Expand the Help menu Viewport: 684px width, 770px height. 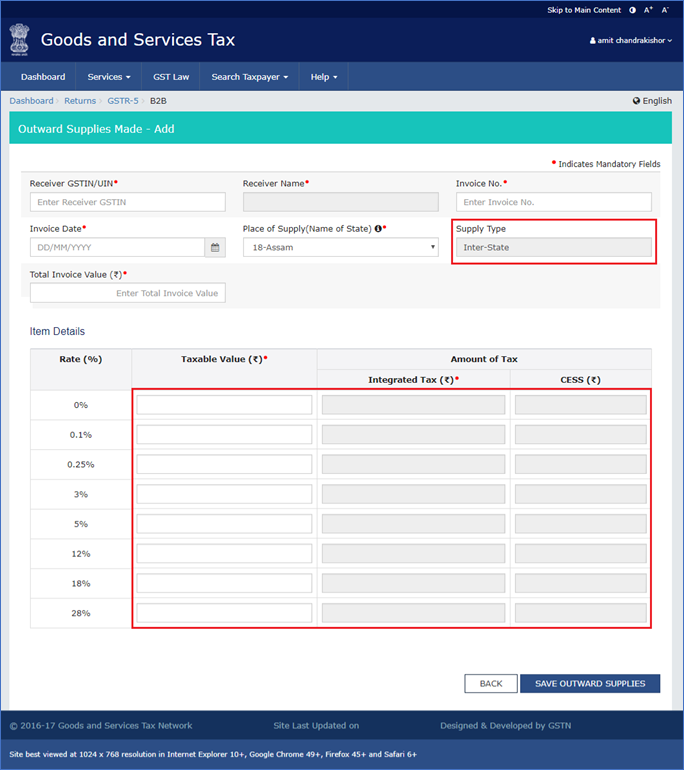point(324,77)
